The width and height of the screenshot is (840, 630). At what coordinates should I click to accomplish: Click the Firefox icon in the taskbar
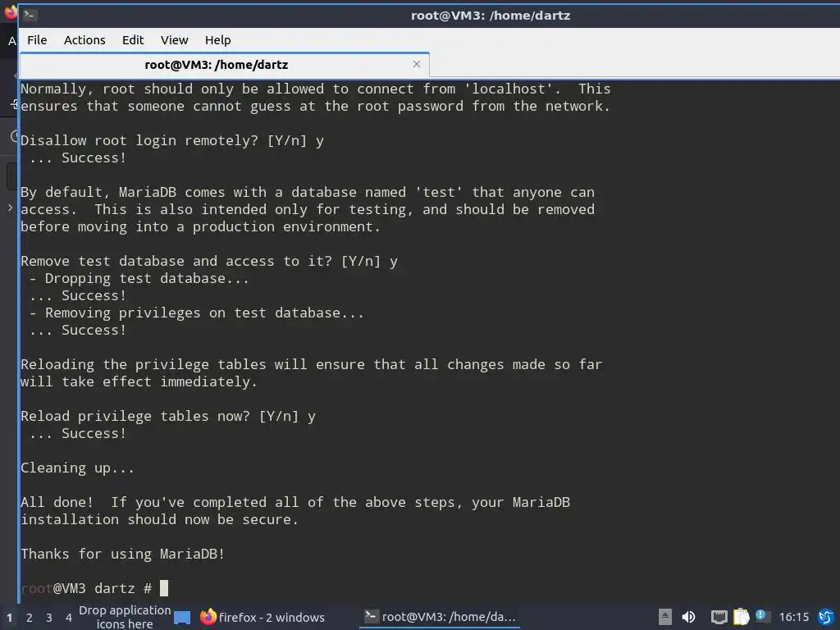[208, 617]
